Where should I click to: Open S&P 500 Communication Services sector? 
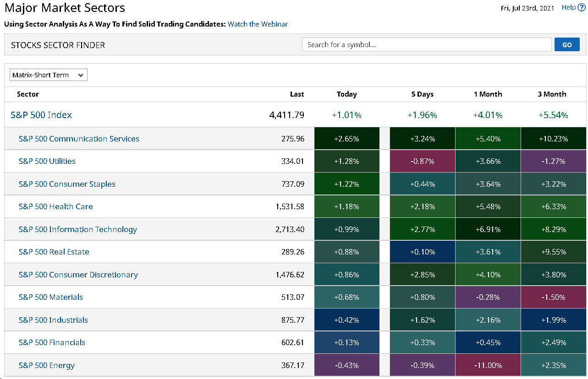[x=79, y=139]
